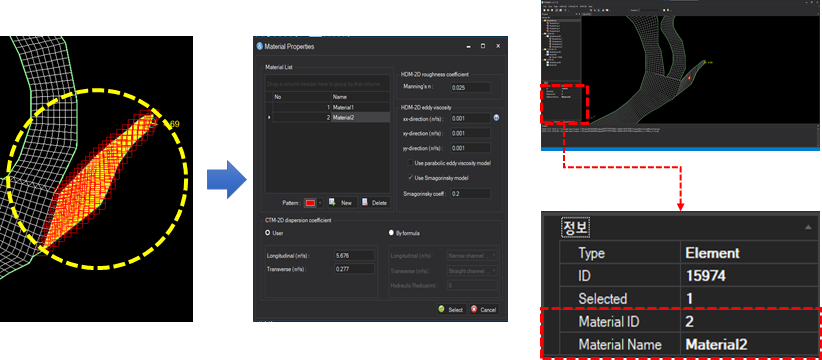Select the Material1 row in Material List
The image size is (822, 360).
331,107
